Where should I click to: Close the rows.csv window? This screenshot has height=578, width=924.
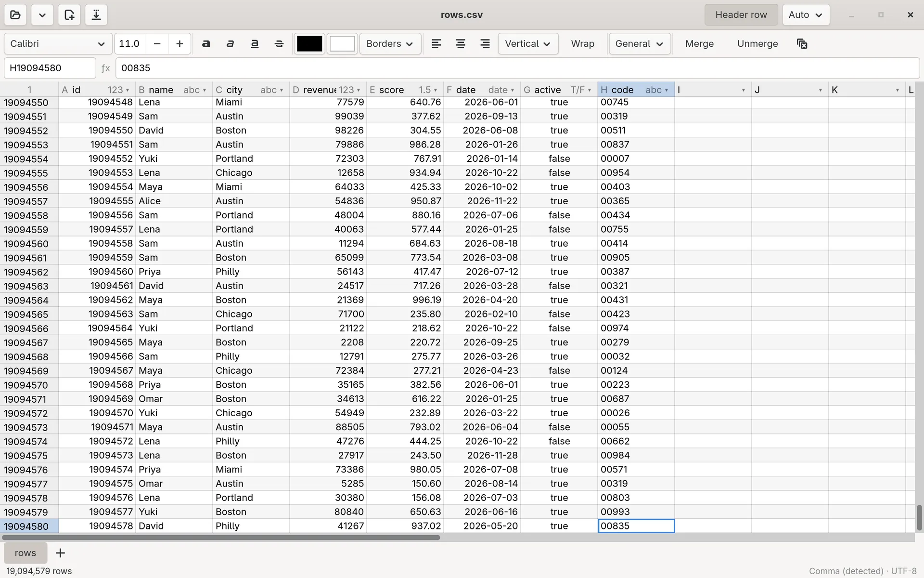pos(910,15)
